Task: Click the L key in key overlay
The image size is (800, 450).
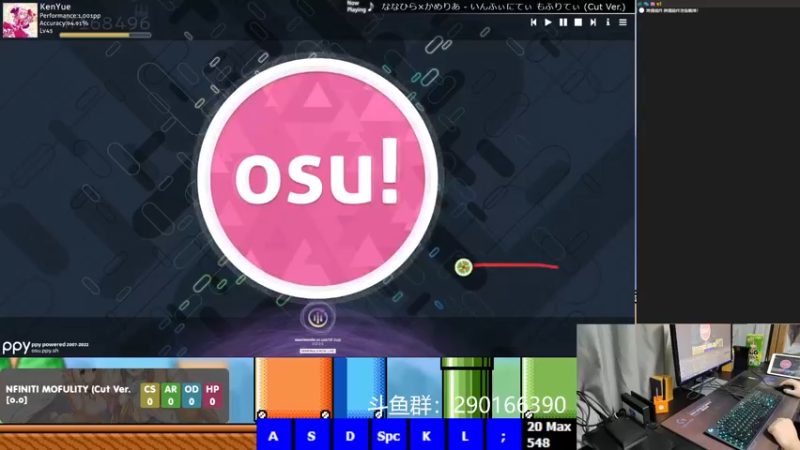Action: (465, 436)
